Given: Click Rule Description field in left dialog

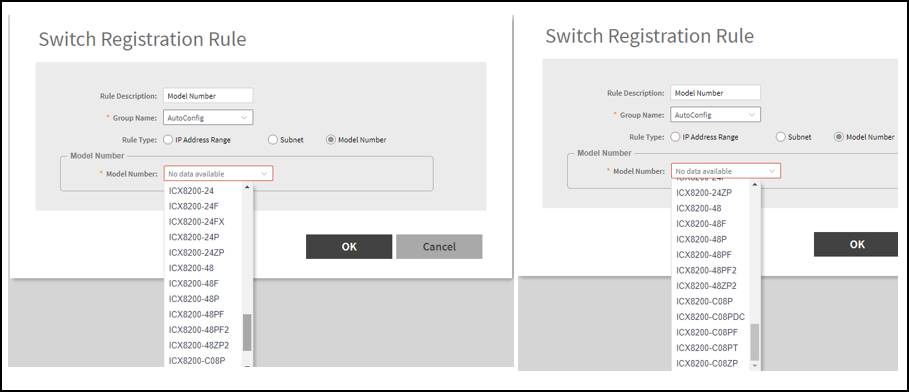Looking at the screenshot, I should (208, 96).
